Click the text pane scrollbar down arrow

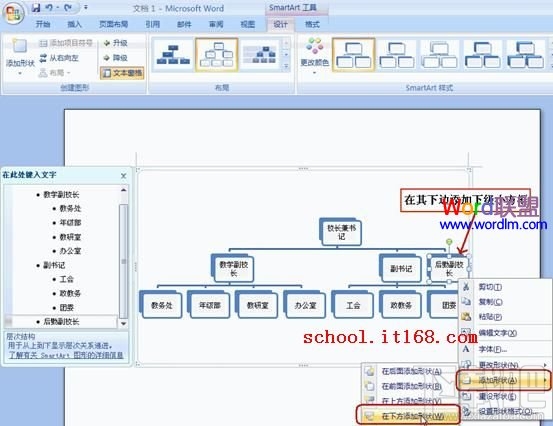[x=123, y=323]
